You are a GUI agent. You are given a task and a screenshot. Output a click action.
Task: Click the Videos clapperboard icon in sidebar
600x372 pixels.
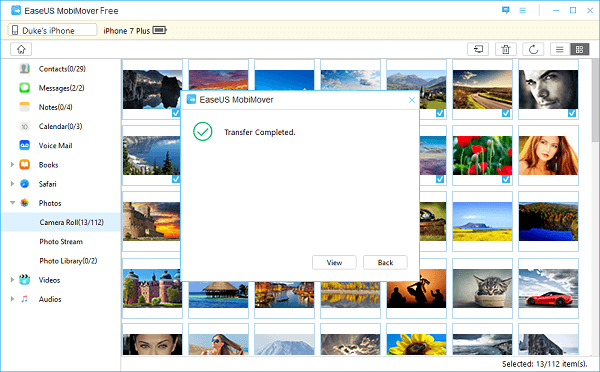click(x=24, y=280)
